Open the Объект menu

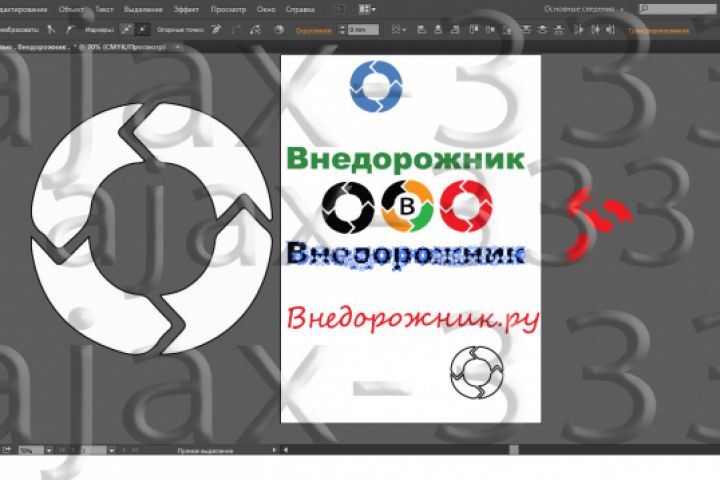71,10
